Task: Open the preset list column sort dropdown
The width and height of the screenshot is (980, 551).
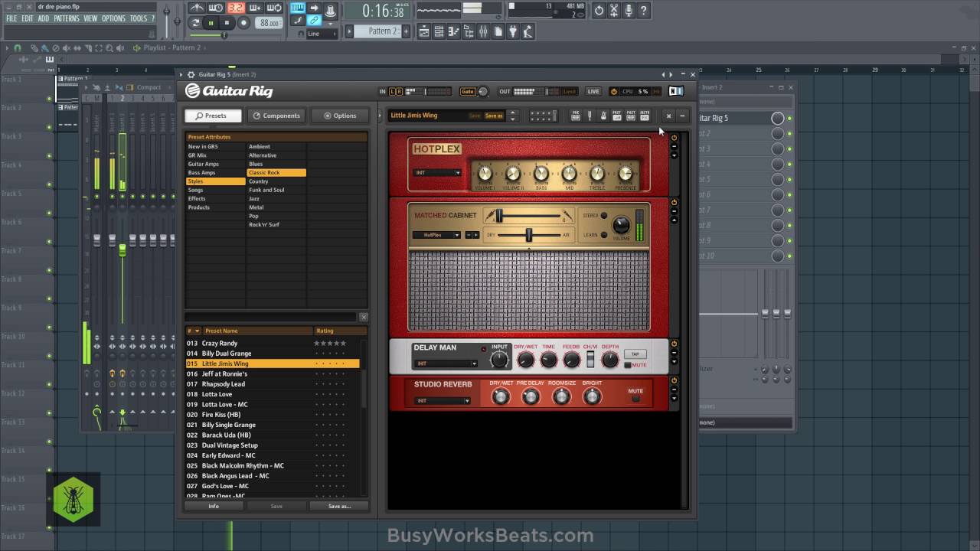Action: 197,331
